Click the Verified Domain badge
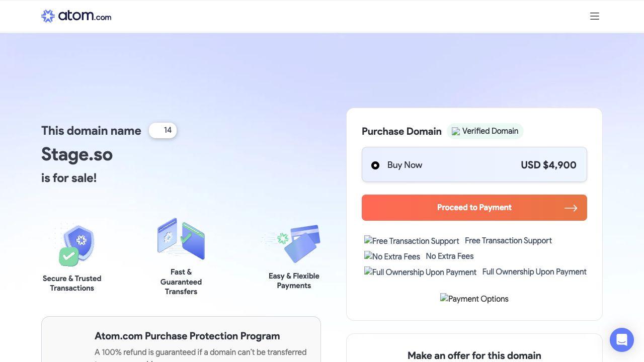644x362 pixels. pos(485,131)
